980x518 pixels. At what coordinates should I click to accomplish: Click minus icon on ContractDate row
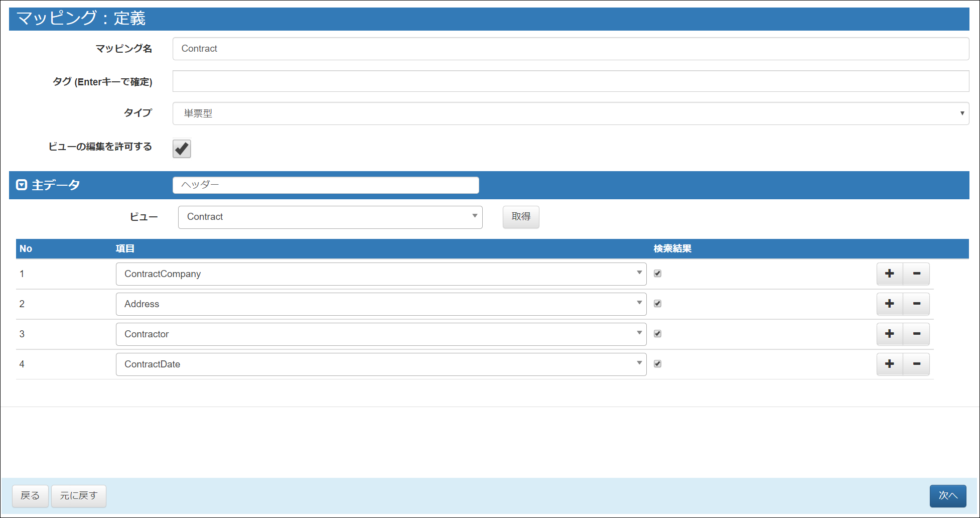pos(916,364)
